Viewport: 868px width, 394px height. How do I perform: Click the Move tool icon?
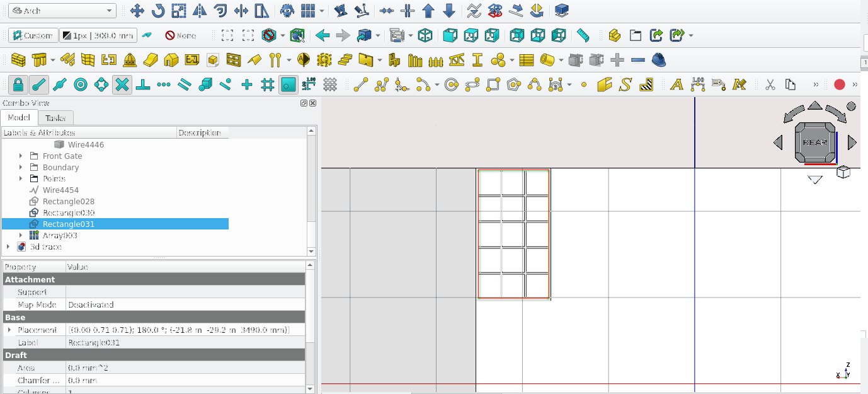(x=137, y=11)
